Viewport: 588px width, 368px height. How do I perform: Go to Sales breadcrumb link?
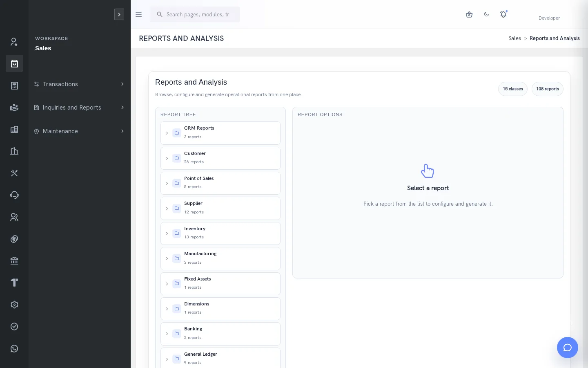pyautogui.click(x=514, y=38)
